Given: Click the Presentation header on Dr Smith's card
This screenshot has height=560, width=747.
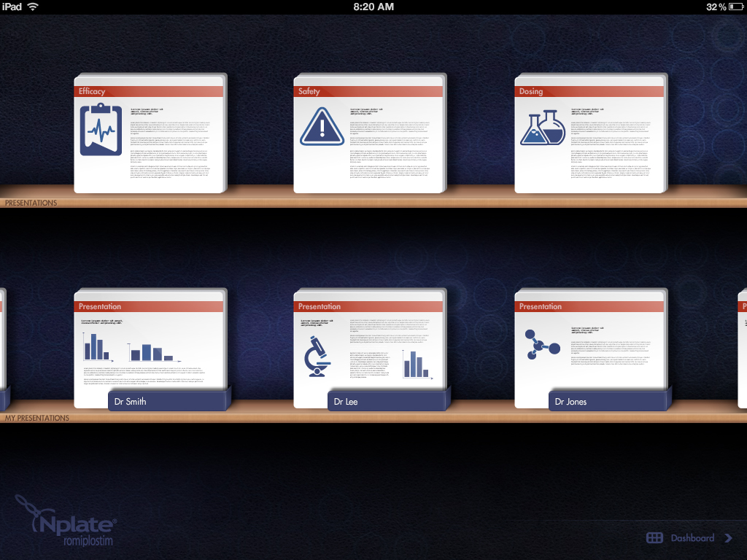Looking at the screenshot, I should (149, 307).
